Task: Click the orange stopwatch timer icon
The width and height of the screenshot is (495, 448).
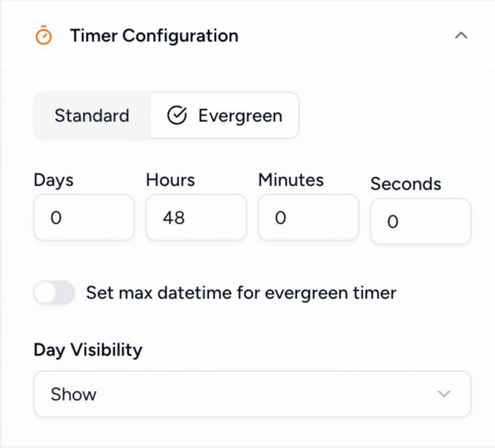Action: pyautogui.click(x=43, y=35)
